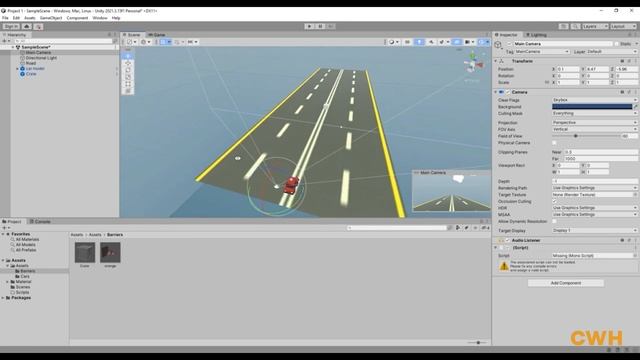Open Draw Mode shading dropdown
Screen dimensions: 640x360
393,42
